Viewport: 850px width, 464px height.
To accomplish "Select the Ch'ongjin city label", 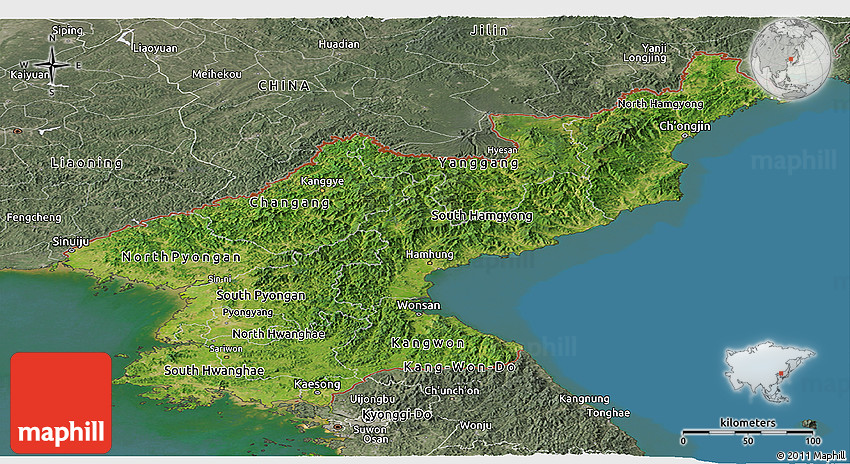I will click(x=685, y=126).
